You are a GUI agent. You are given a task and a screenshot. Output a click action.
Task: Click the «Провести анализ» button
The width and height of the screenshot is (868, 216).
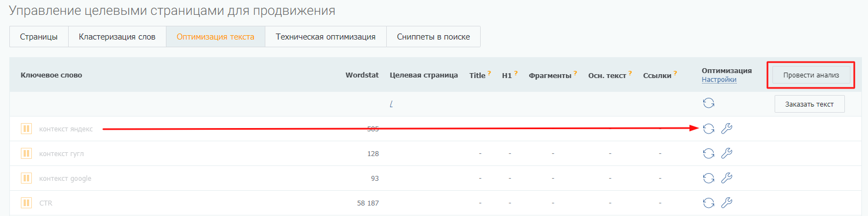point(811,75)
